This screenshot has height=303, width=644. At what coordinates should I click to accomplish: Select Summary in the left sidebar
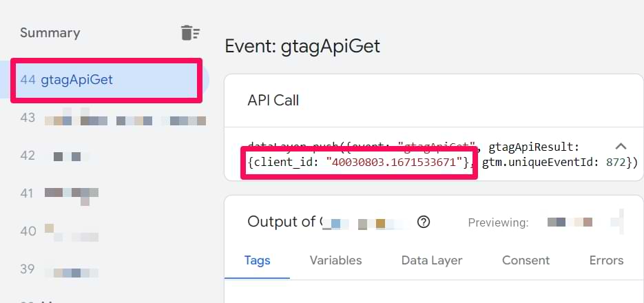[50, 33]
